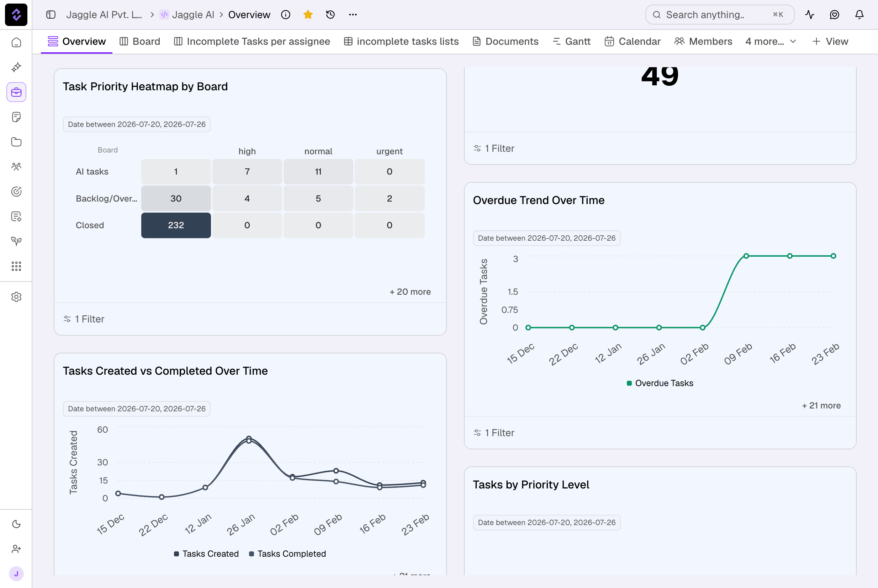Open the notifications bell icon
Image resolution: width=878 pixels, height=588 pixels.
[859, 15]
